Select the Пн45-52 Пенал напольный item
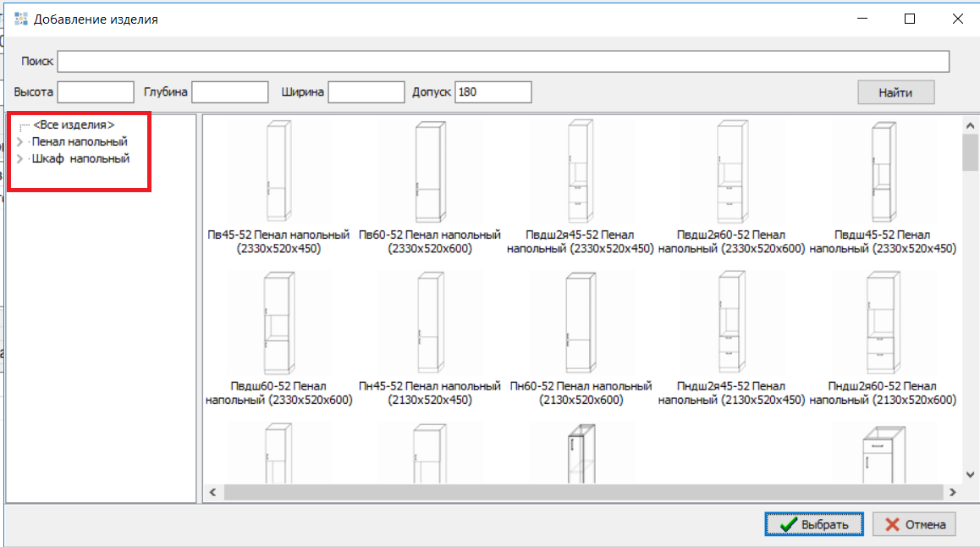 (429, 323)
